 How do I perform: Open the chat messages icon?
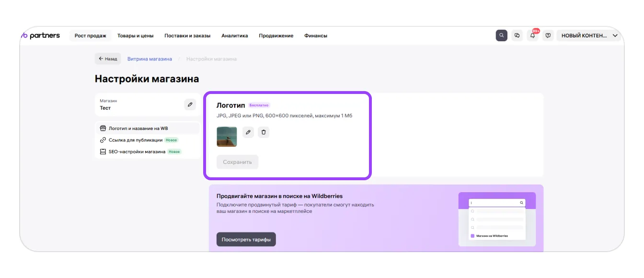point(517,35)
